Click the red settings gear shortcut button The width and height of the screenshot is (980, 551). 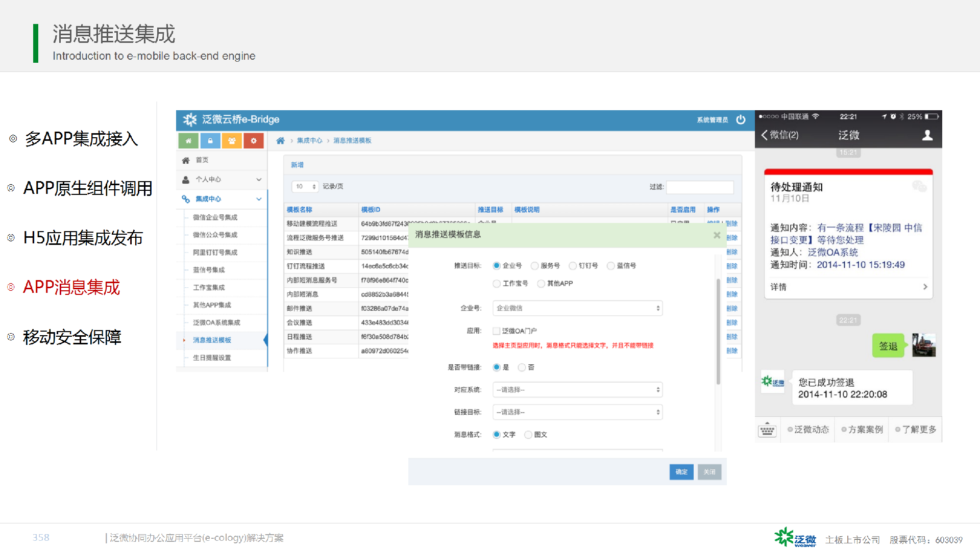(254, 141)
